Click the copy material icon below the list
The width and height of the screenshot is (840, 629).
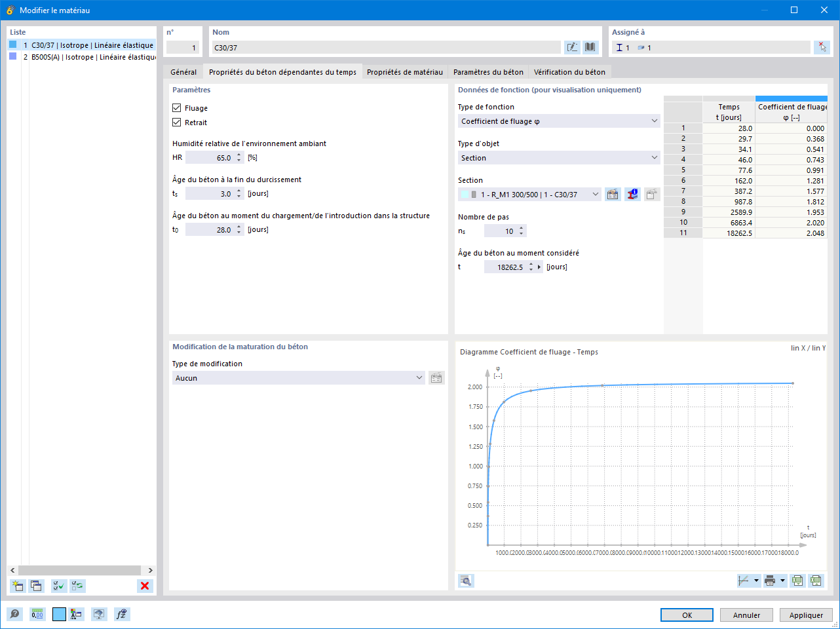point(36,586)
